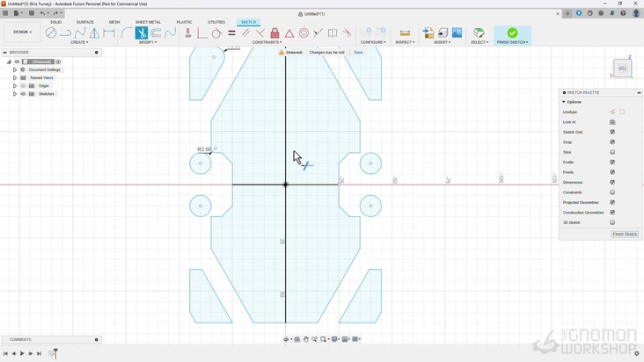Enable the Slice checkbox
Image resolution: width=644 pixels, height=362 pixels.
(x=612, y=152)
